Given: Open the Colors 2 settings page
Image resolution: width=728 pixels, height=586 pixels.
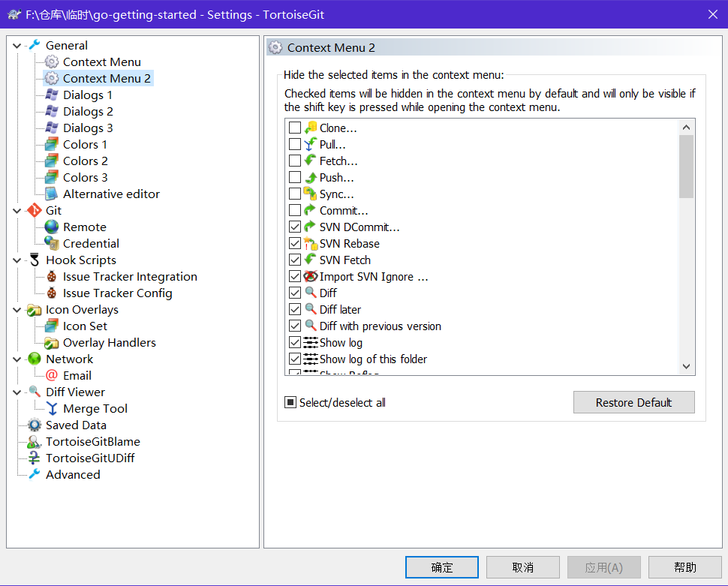Looking at the screenshot, I should (85, 161).
